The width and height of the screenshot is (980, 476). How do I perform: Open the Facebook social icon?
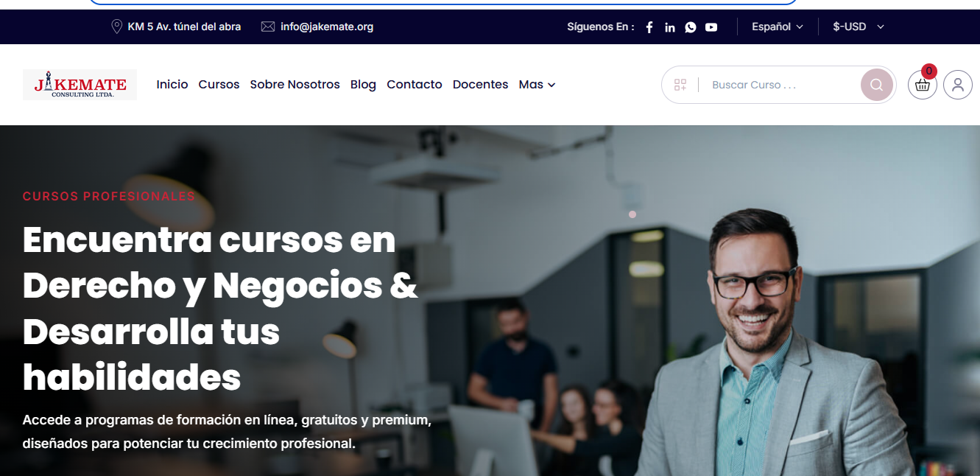649,27
